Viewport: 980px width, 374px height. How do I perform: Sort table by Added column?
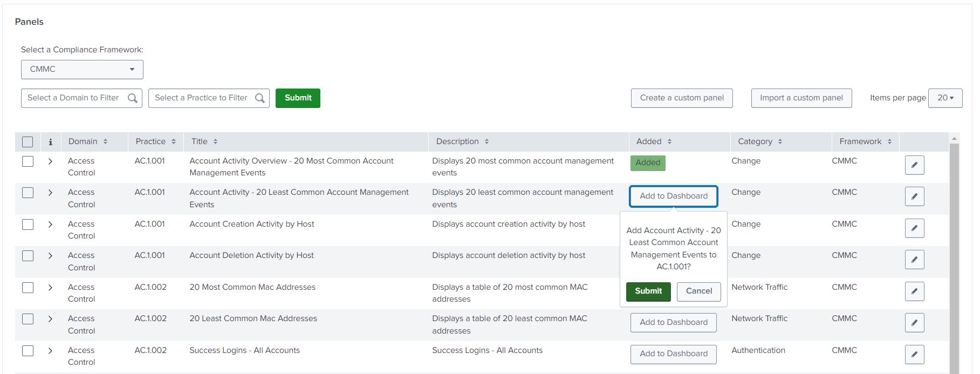pyautogui.click(x=669, y=141)
